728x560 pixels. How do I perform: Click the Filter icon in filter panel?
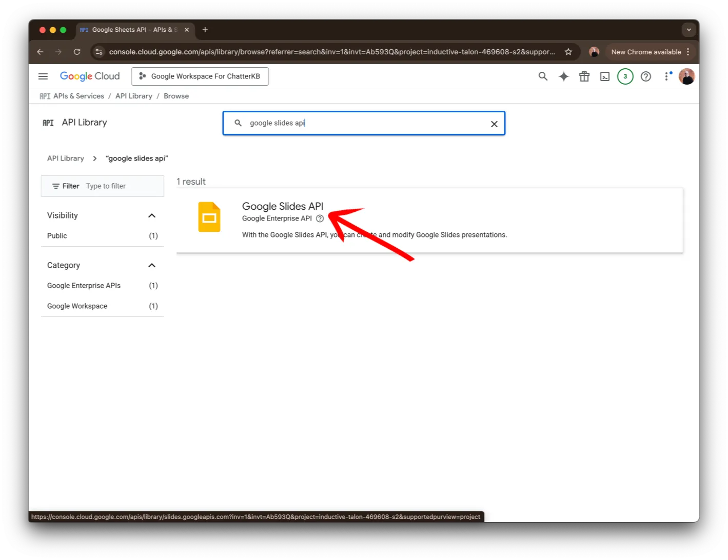pyautogui.click(x=56, y=186)
